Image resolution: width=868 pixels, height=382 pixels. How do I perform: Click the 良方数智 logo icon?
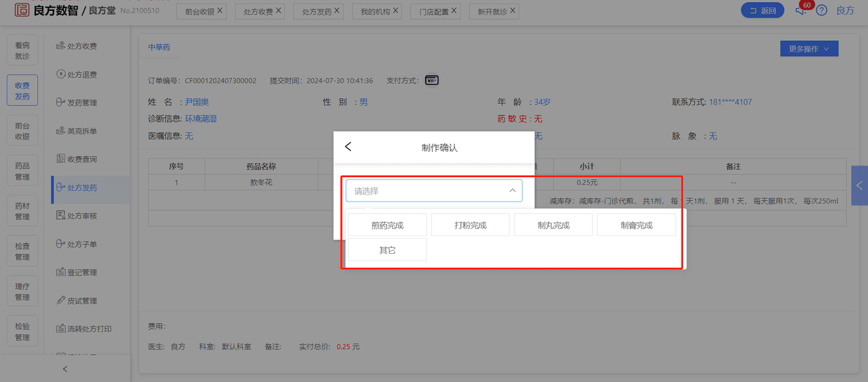(x=22, y=9)
